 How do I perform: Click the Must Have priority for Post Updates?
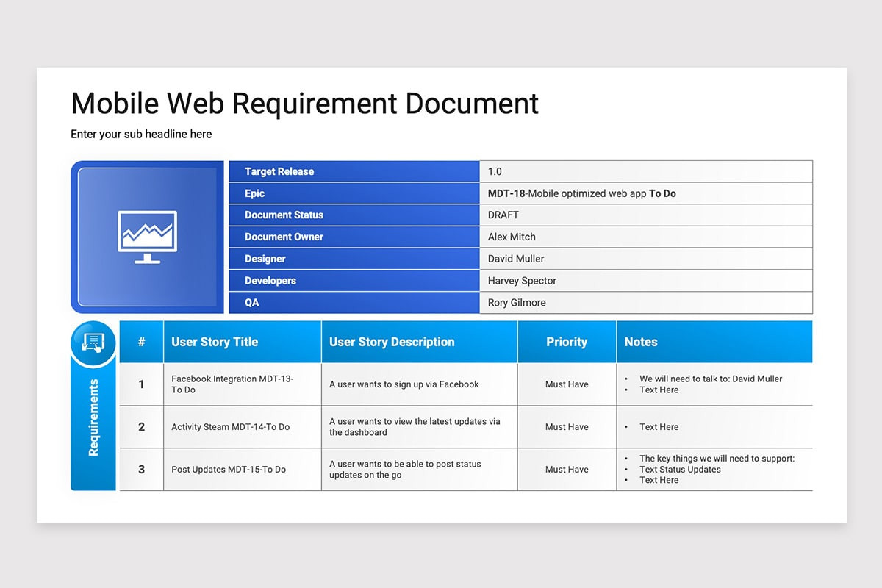tap(567, 470)
